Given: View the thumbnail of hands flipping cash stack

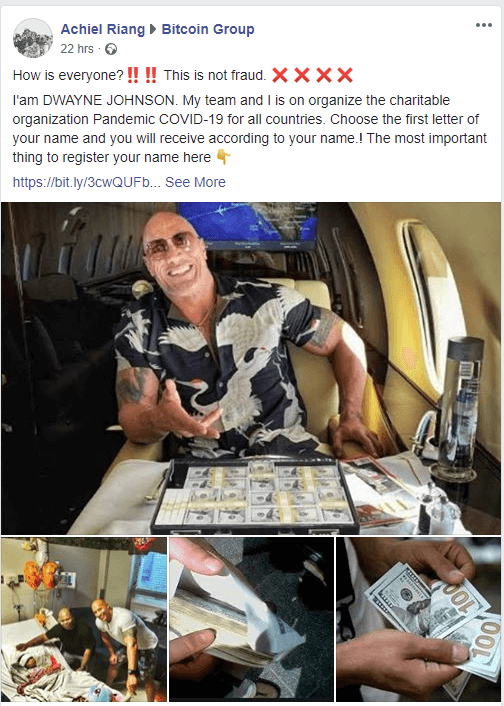Looking at the screenshot, I should 252,620.
